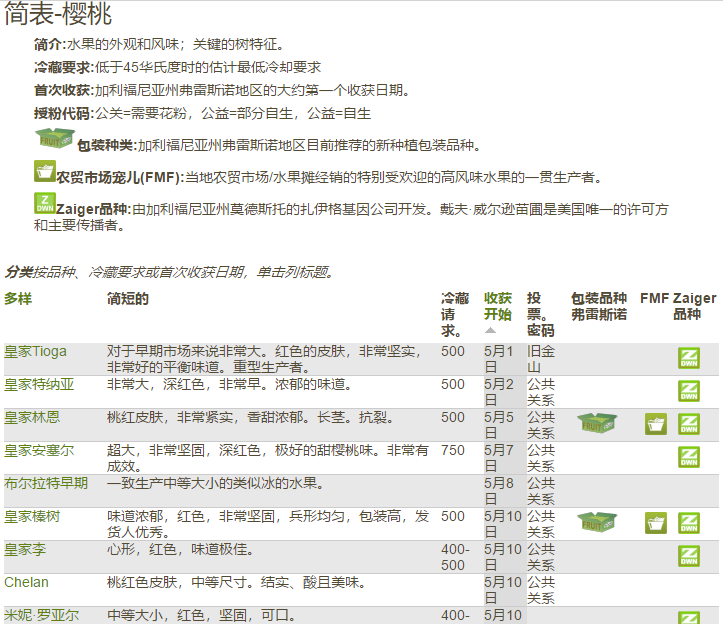
Task: Click the 包装品种 弗雷斯诺 column header
Action: [598, 306]
